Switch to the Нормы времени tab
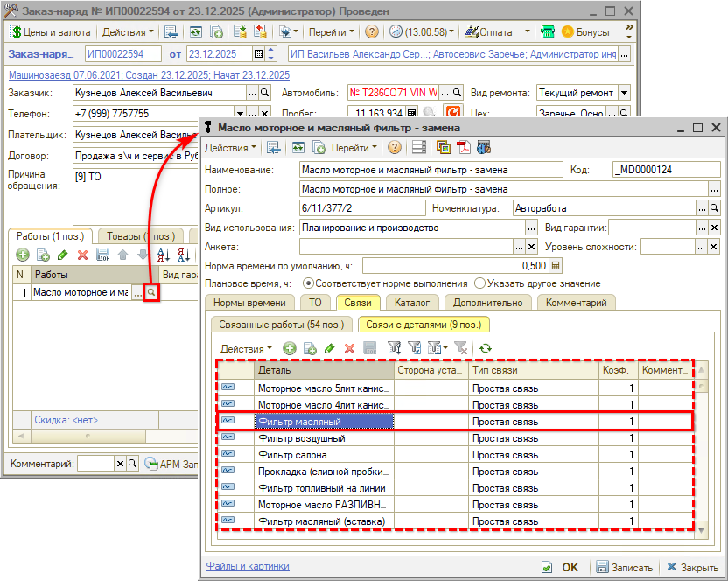 pos(249,303)
